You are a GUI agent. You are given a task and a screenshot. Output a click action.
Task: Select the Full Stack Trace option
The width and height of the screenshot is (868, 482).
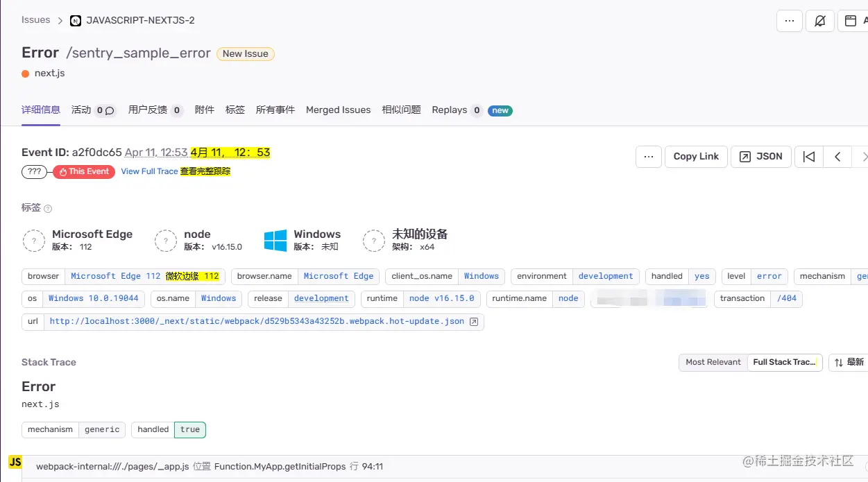tap(785, 362)
